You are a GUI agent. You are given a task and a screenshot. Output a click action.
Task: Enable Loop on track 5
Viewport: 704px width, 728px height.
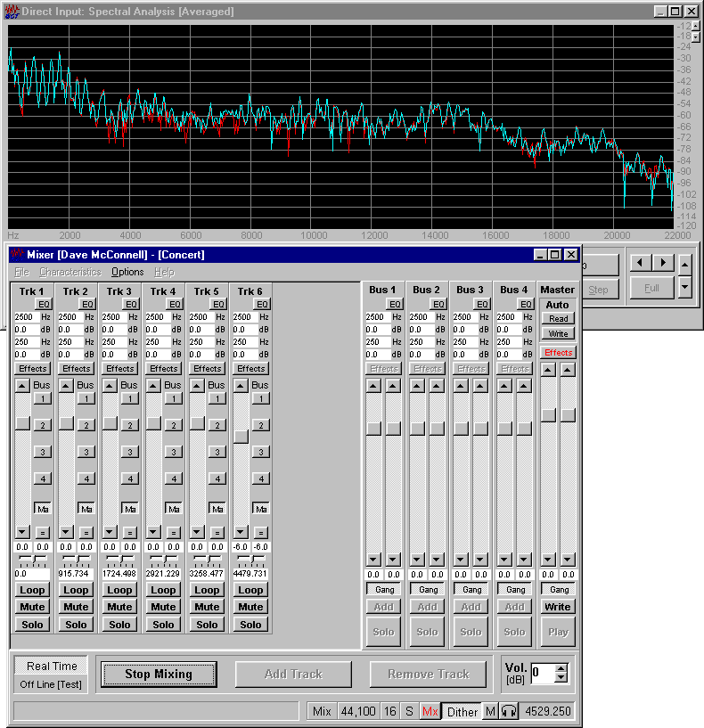207,590
